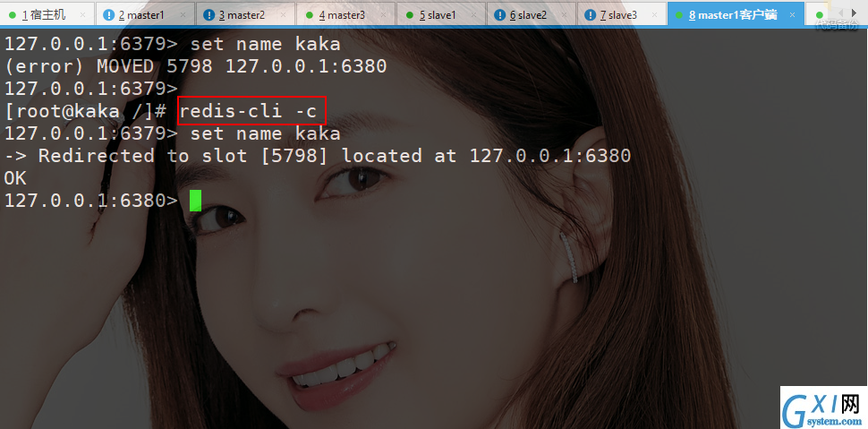Click the 'Redirected to slot [5798]' output line
Viewport: 868px width, 429px height.
point(318,156)
